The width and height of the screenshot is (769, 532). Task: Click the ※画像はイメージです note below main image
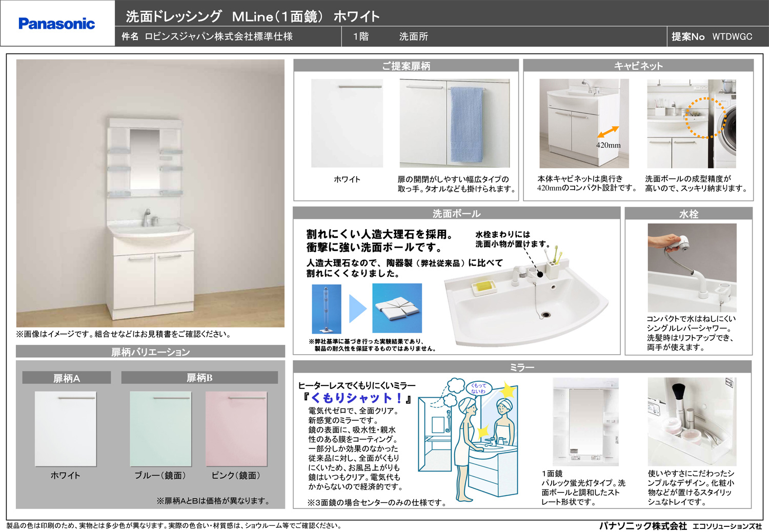coord(124,334)
